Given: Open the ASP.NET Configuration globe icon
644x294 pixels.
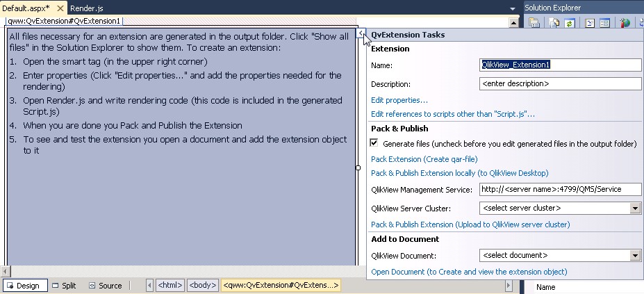Looking at the screenshot, I should pyautogui.click(x=625, y=23).
